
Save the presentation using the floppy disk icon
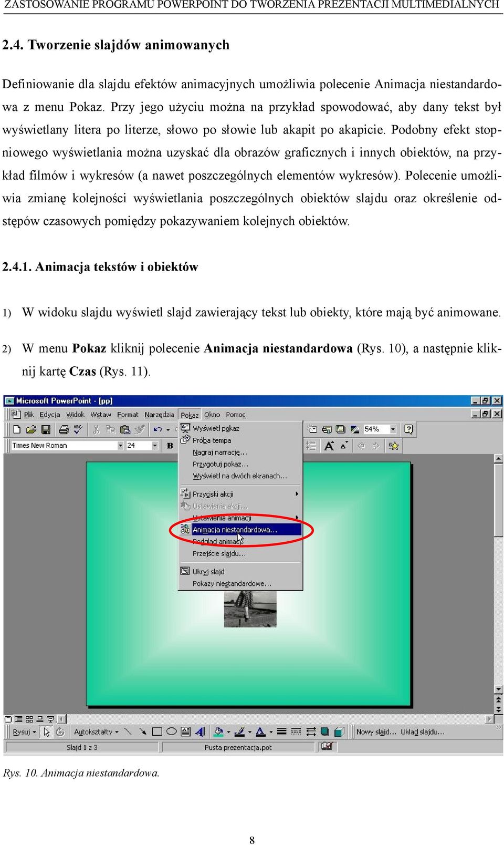click(46, 429)
